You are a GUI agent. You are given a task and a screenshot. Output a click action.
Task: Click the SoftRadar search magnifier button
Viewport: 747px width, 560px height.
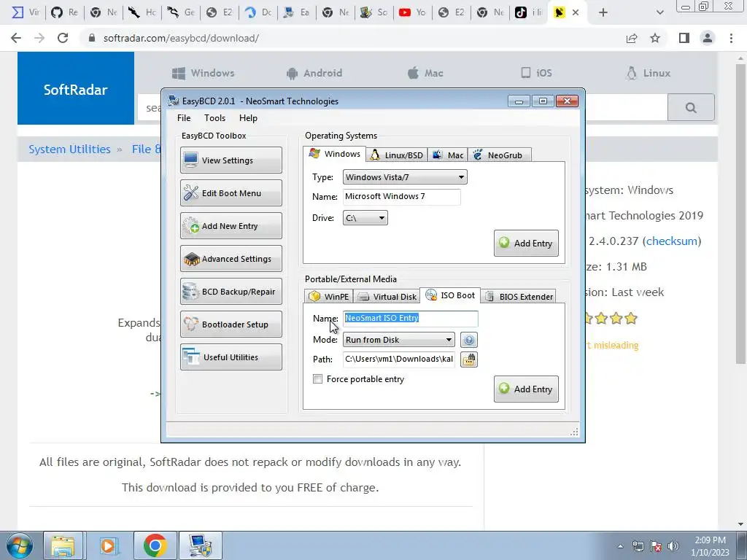pos(691,107)
